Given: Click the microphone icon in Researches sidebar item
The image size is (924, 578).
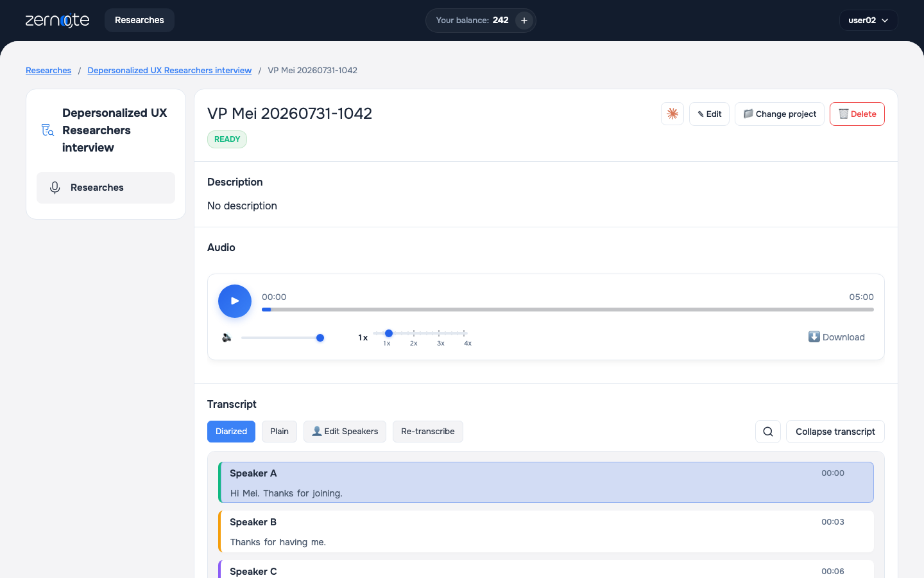Looking at the screenshot, I should (55, 188).
